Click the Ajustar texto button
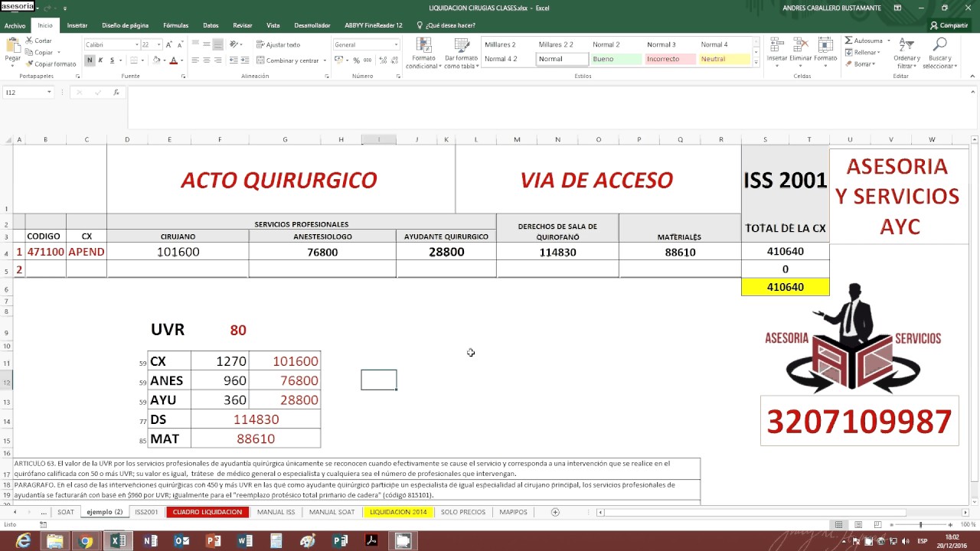980x551 pixels. (278, 44)
